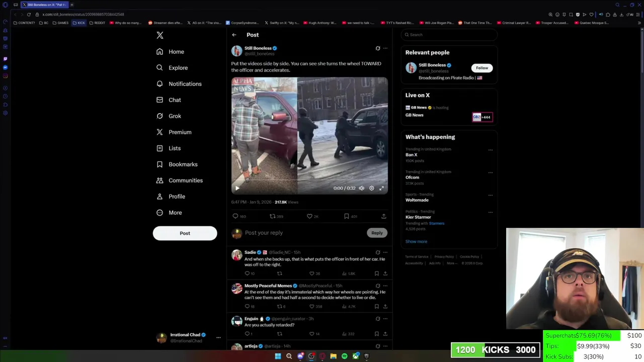Bookmark Mostly Peaceful Memes reply
Image resolution: width=644 pixels, height=362 pixels.
[376, 306]
